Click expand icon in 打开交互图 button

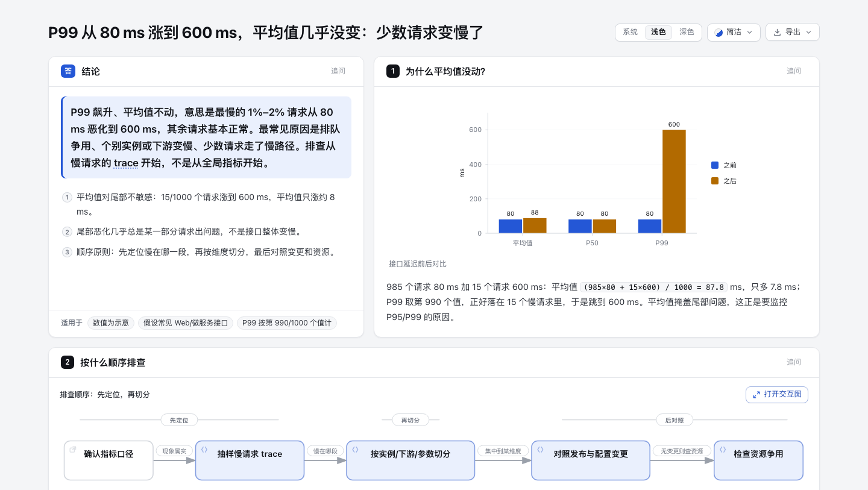[x=756, y=394]
